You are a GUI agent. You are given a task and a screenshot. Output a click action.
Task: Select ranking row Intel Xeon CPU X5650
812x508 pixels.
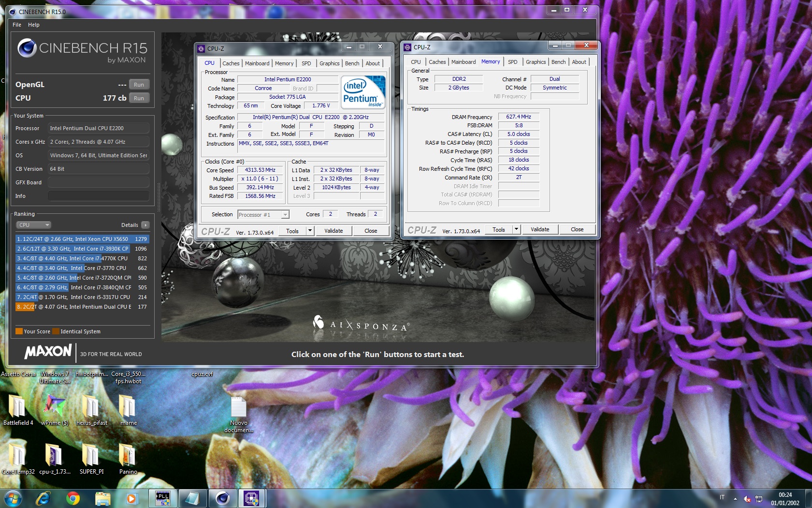pyautogui.click(x=82, y=239)
